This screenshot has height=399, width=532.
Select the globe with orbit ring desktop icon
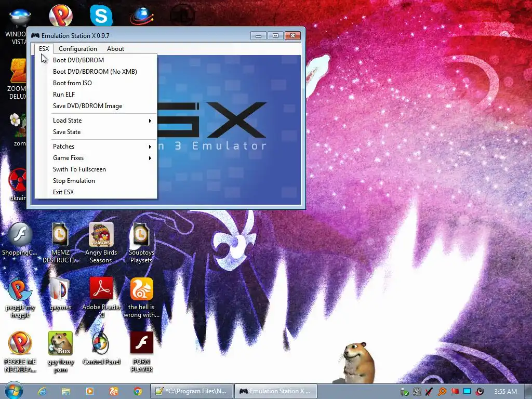[141, 16]
